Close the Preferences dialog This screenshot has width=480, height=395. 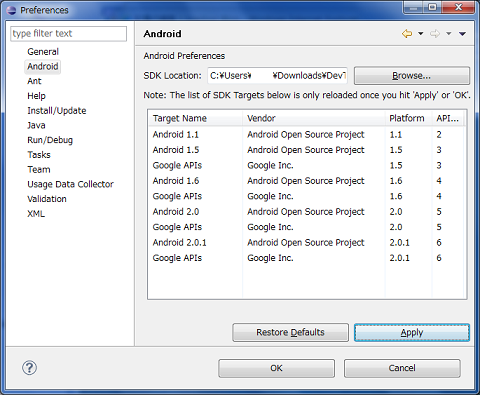[x=458, y=8]
